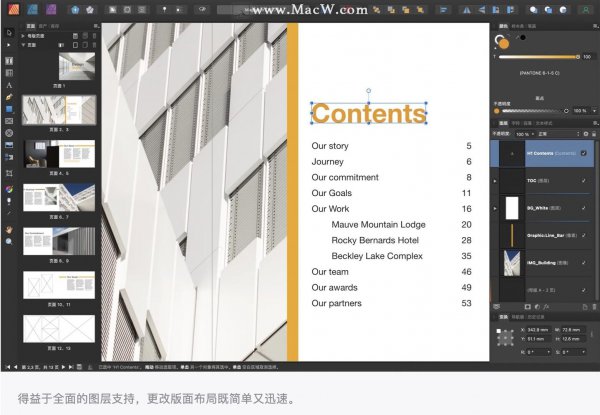This screenshot has height=415, width=600.
Task: Click the mask layer icon below the Layers list
Action: pyautogui.click(x=528, y=307)
